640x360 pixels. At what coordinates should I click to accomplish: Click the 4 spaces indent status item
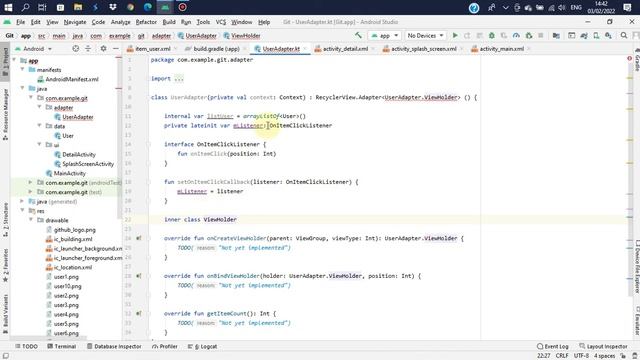[604, 356]
